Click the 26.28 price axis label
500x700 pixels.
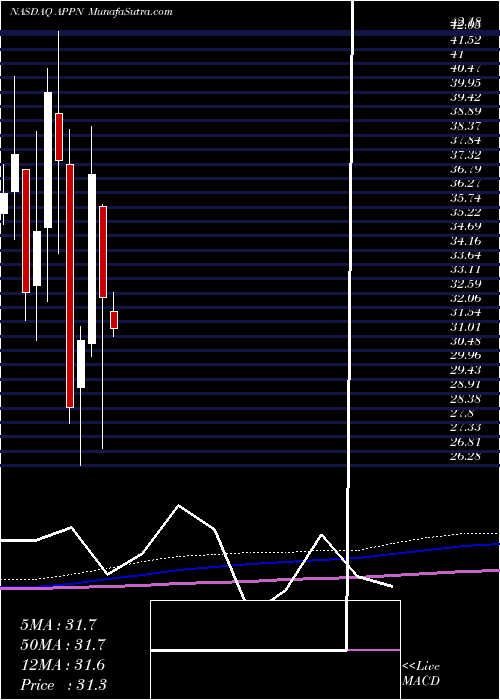coord(467,456)
